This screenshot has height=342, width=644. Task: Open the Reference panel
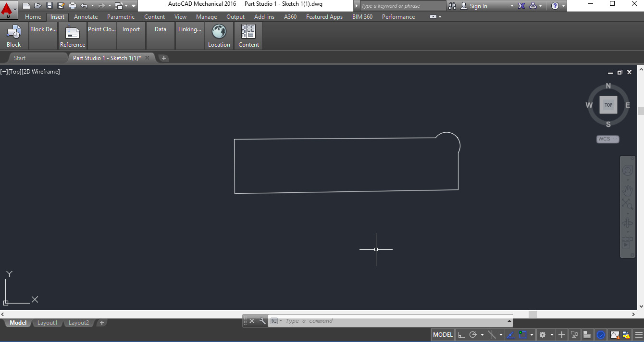(73, 36)
